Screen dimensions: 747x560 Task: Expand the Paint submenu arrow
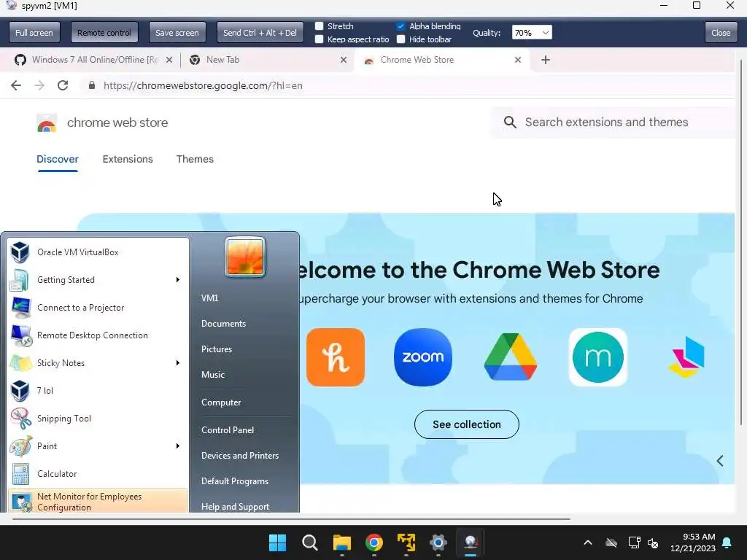tap(178, 446)
